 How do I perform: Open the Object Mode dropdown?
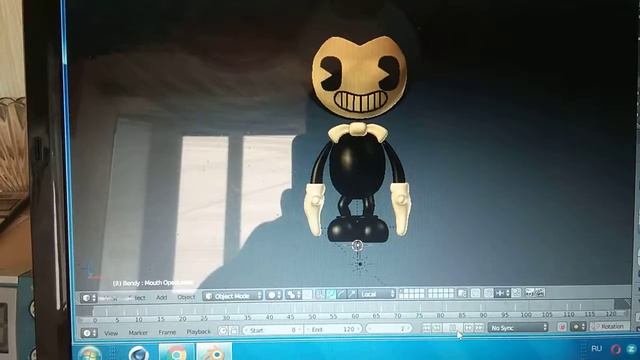click(232, 296)
